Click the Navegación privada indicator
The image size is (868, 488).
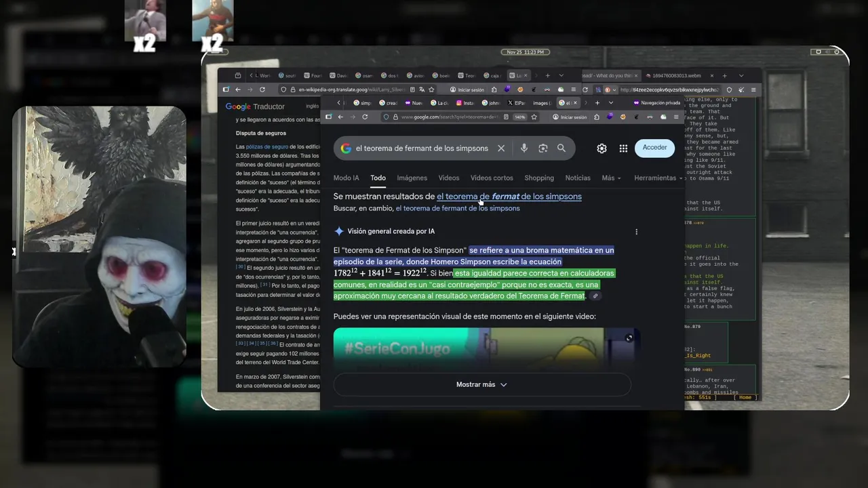(x=657, y=103)
